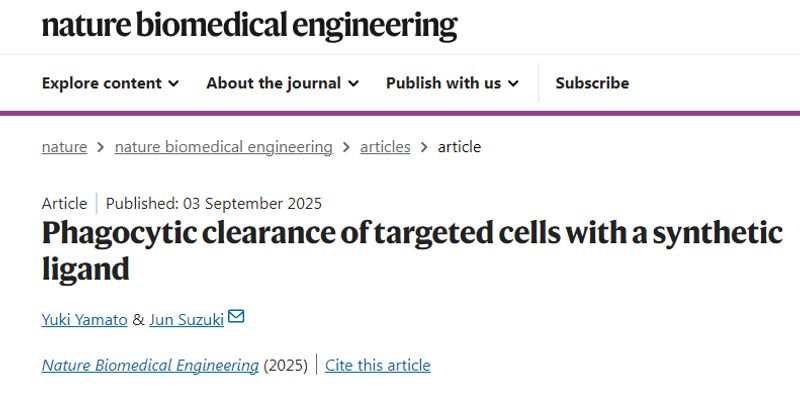Screen dimensions: 800x400
Task: Click the envelope icon beside Jun Suzuki
Action: coord(236,318)
